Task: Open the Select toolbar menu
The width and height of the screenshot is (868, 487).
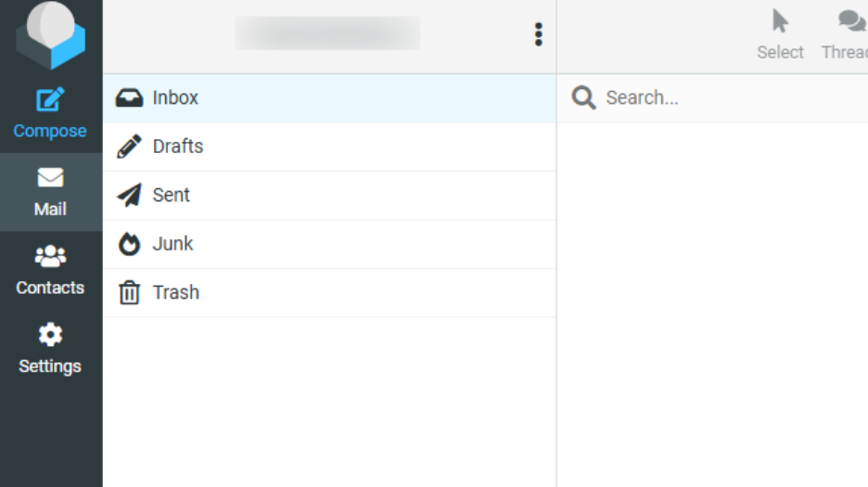Action: click(x=780, y=35)
